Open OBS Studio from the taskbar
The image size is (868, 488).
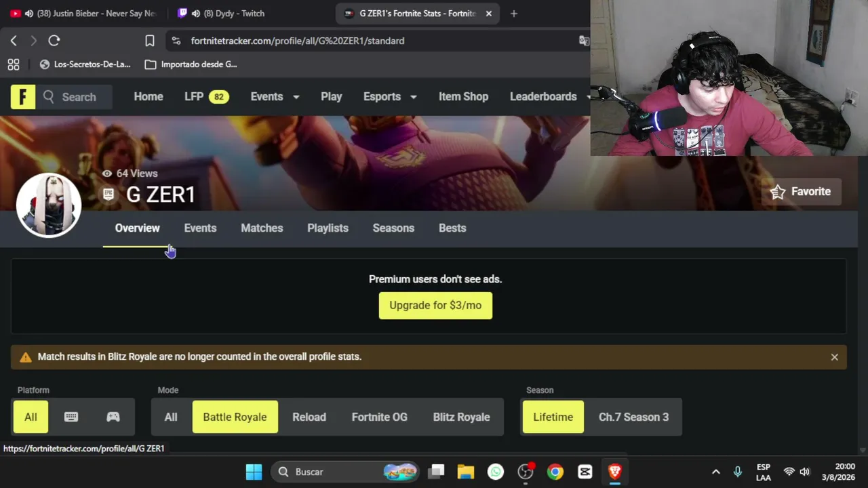pyautogui.click(x=526, y=472)
